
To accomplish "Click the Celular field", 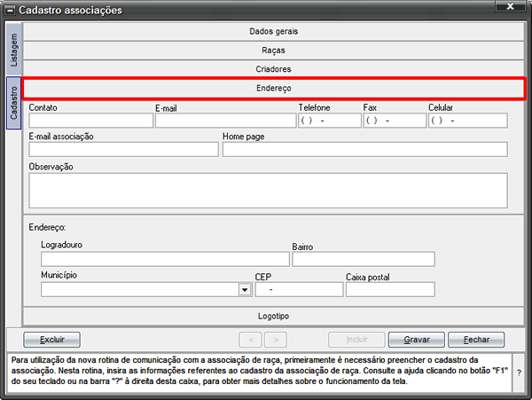I will point(468,121).
